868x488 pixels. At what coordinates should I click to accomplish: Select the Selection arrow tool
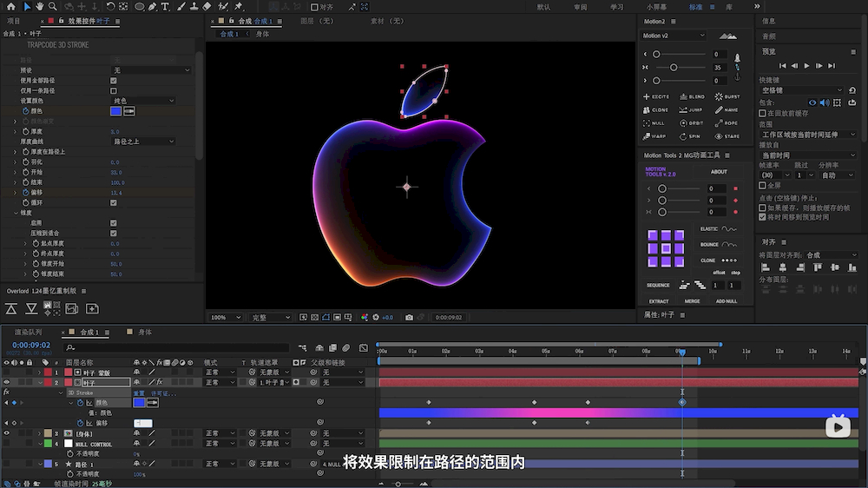(27, 7)
